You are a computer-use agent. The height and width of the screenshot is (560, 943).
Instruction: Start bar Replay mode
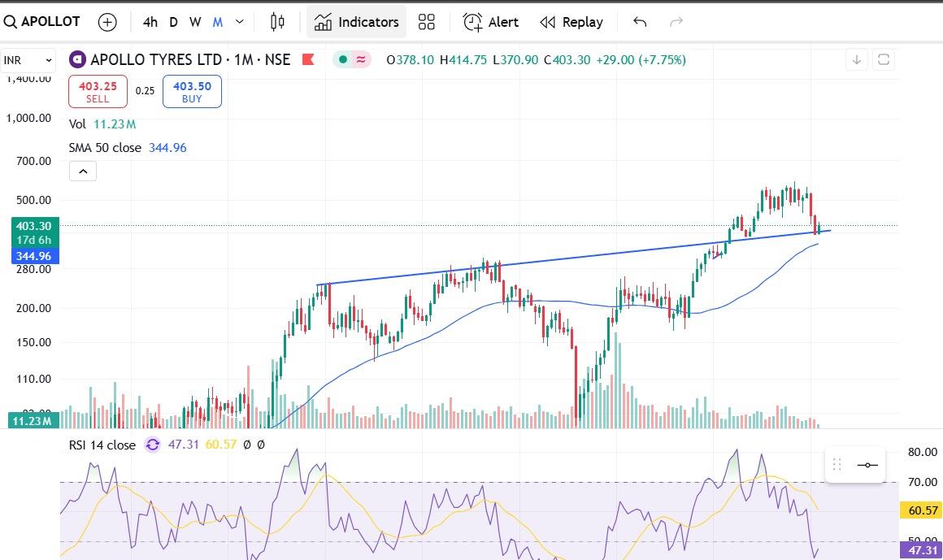click(571, 22)
